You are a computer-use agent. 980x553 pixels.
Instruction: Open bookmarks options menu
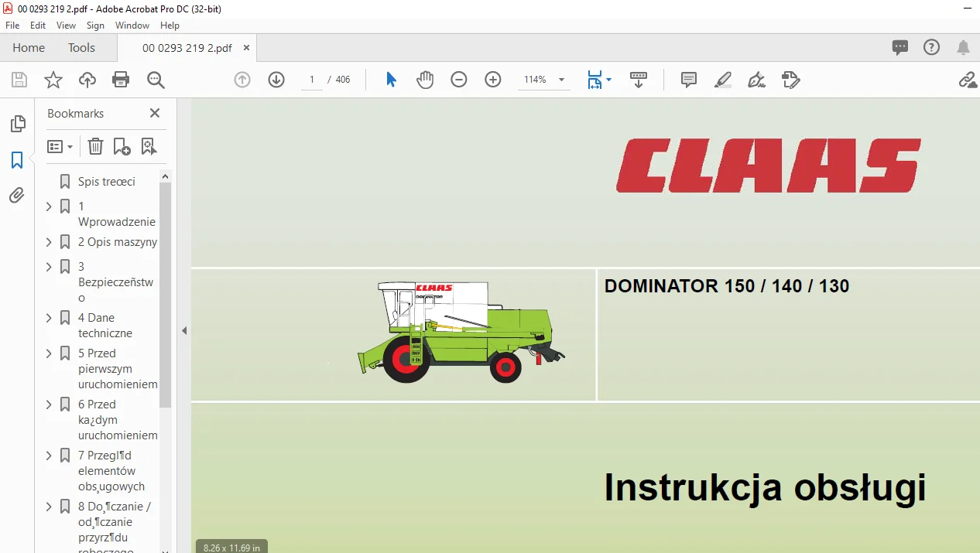tap(60, 146)
